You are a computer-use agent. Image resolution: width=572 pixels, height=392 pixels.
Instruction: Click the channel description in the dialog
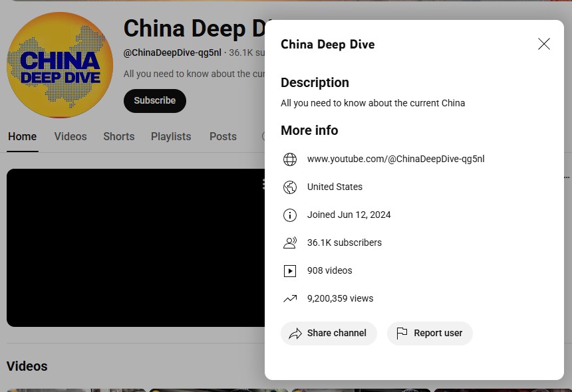[373, 103]
